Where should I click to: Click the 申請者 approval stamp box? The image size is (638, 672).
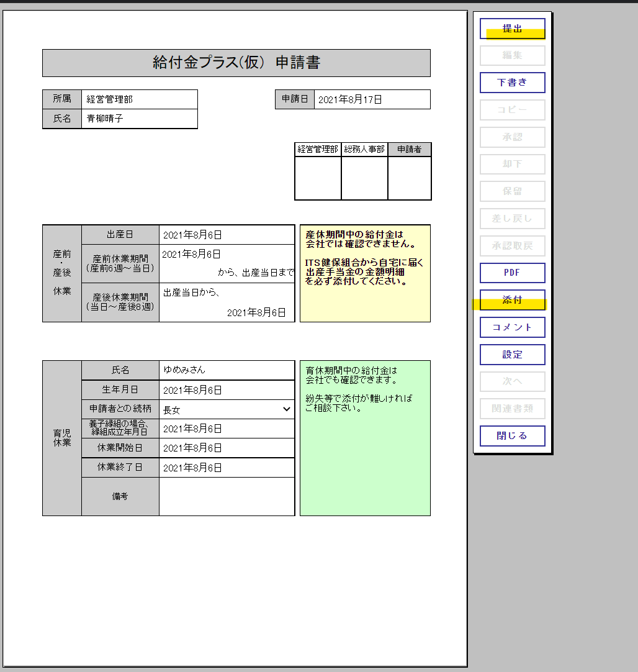pyautogui.click(x=409, y=178)
